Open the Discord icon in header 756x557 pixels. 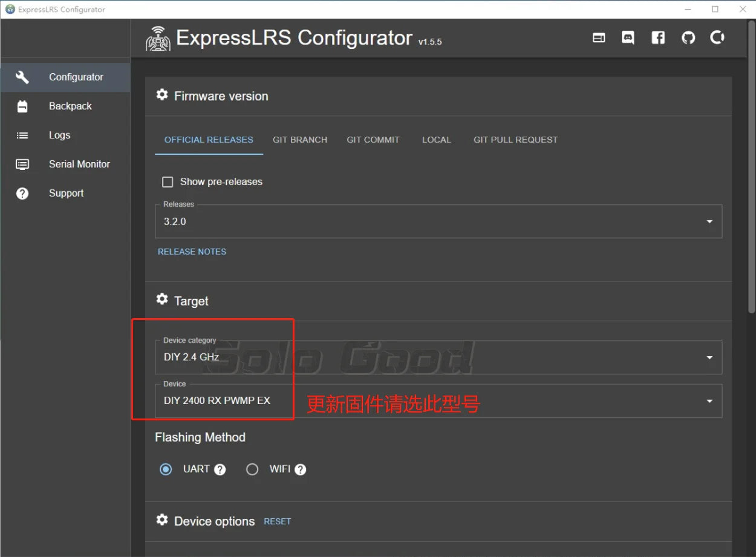tap(628, 38)
